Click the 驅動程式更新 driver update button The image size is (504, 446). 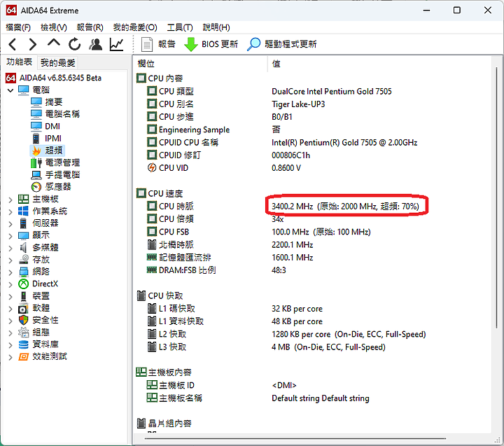(282, 44)
